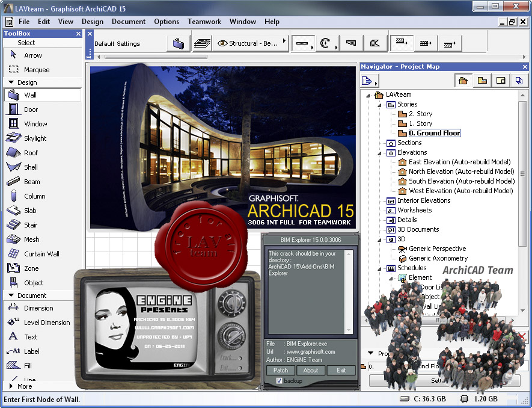Image resolution: width=532 pixels, height=408 pixels.
Task: Choose the Window tool
Action: coord(43,124)
